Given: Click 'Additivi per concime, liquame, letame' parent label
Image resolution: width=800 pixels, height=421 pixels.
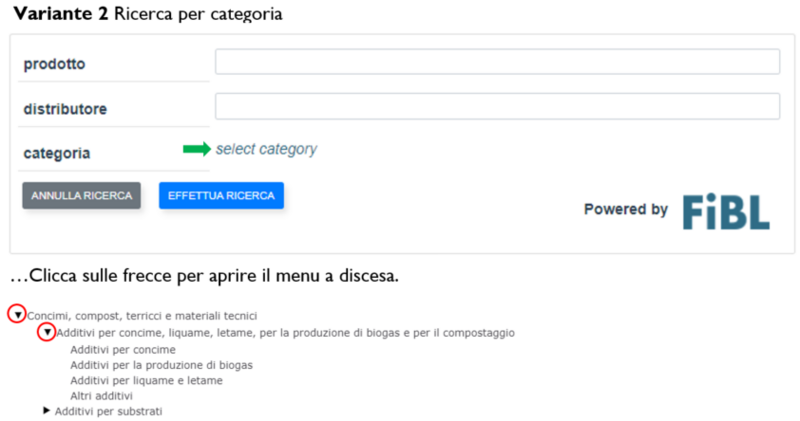Looking at the screenshot, I should tap(286, 332).
